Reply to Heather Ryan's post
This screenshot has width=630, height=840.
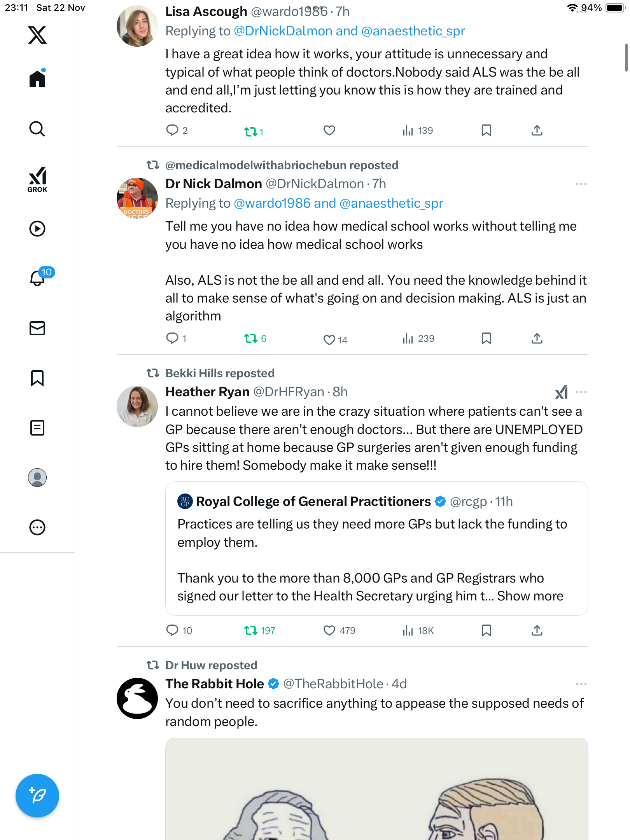(172, 630)
